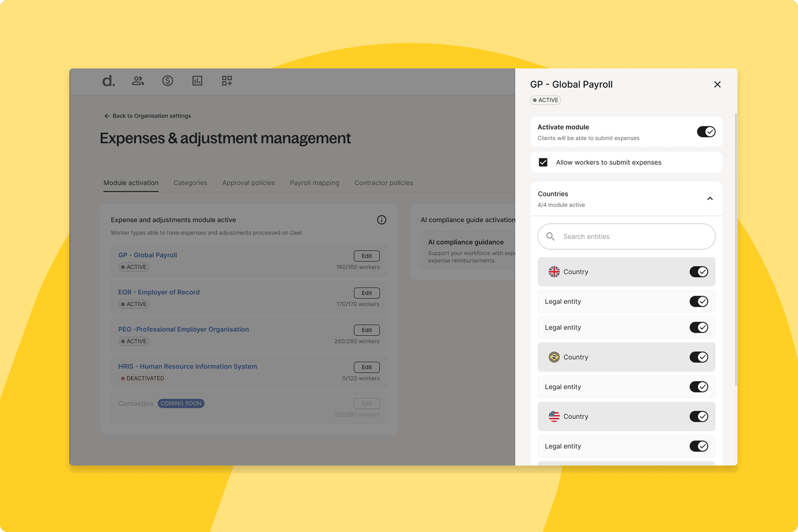Click the Search entities field

point(626,236)
